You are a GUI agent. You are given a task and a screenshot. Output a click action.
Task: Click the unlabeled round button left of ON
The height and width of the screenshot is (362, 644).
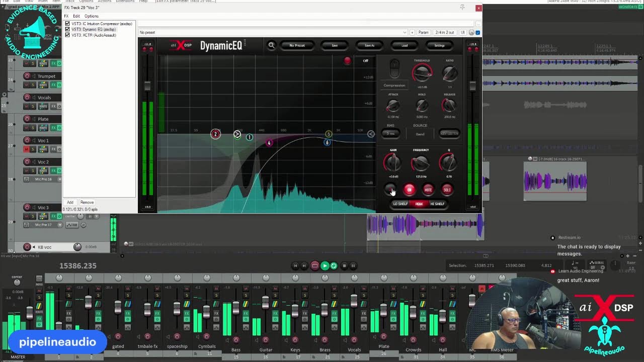pyautogui.click(x=390, y=190)
